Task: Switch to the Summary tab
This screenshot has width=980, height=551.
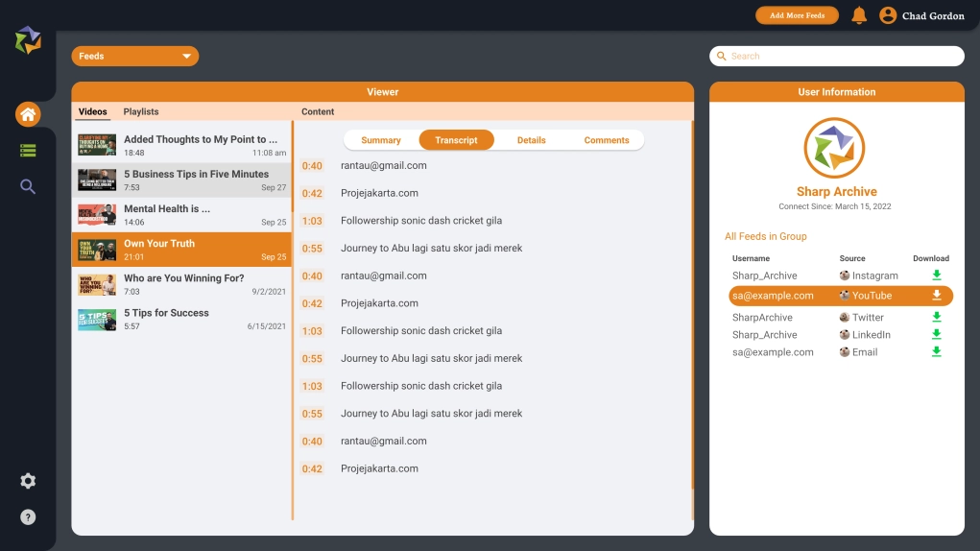Action: point(381,140)
